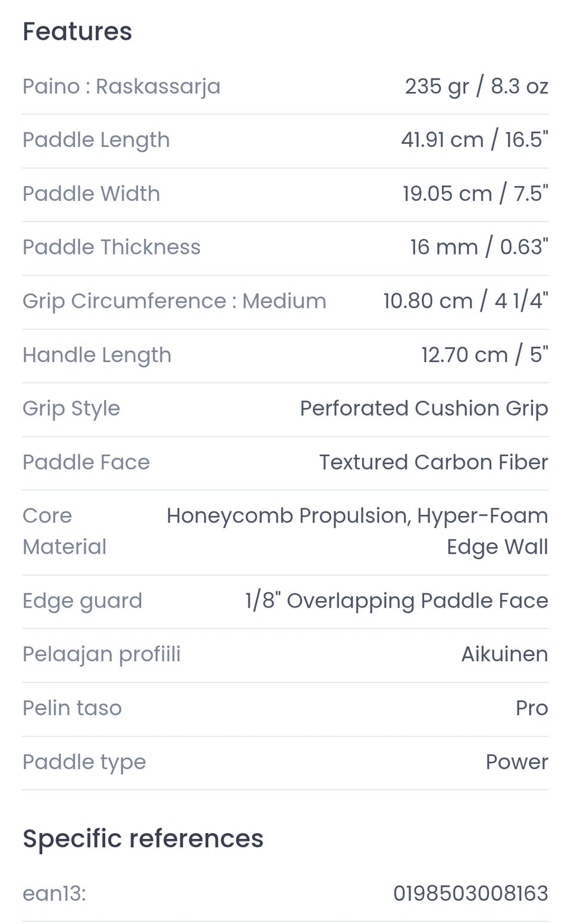Click the Perforated Cushion Grip value
Image resolution: width=571 pixels, height=924 pixels.
(x=423, y=408)
